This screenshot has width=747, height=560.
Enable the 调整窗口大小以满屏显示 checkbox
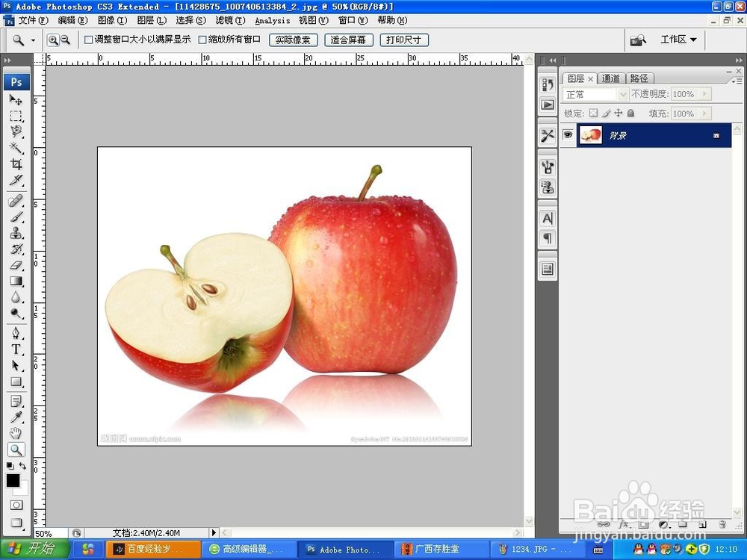click(x=87, y=40)
